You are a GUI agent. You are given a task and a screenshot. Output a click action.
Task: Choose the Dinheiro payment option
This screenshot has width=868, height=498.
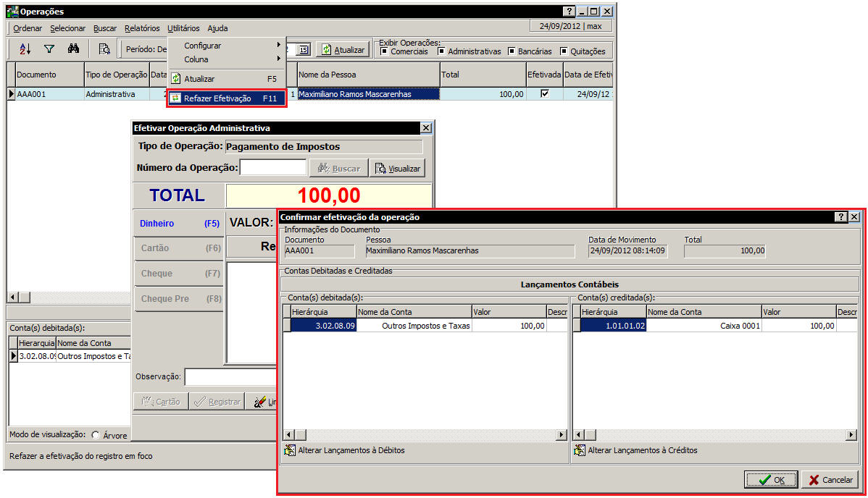pos(178,224)
